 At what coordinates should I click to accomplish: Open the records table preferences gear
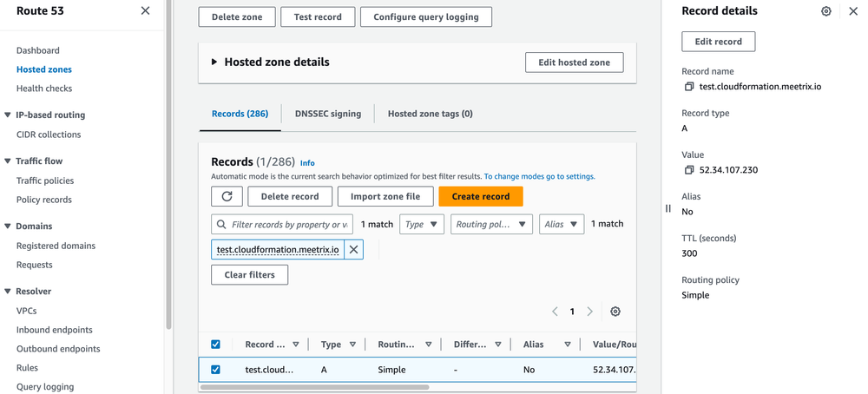coord(615,312)
